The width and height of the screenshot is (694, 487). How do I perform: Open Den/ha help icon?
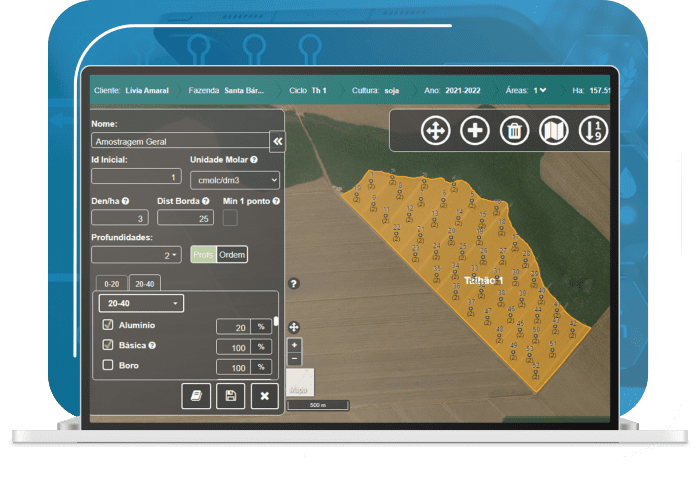click(125, 201)
